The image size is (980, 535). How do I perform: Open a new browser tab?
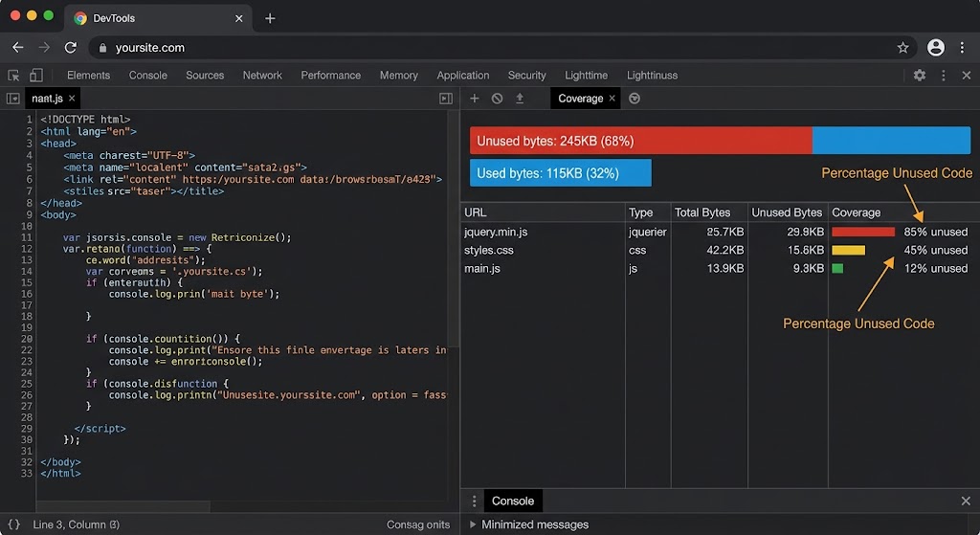[270, 18]
